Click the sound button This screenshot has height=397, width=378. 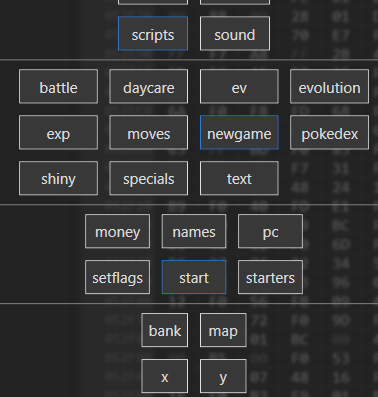[235, 33]
